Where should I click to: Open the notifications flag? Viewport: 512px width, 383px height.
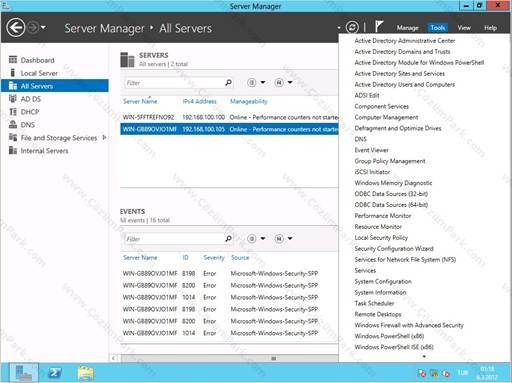[x=379, y=27]
